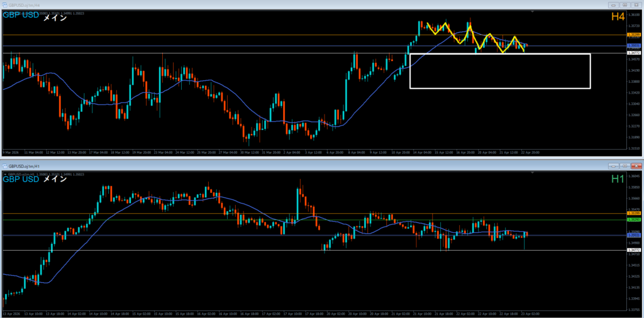Click the white 1.34772 price label on H1
The image size is (644, 318).
pyautogui.click(x=634, y=250)
